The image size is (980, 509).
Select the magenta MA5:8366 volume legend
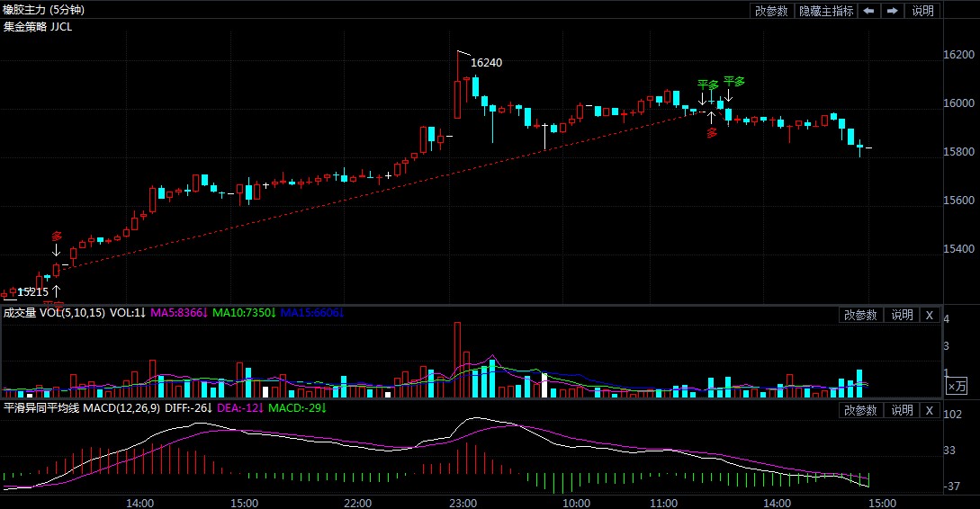[x=179, y=313]
